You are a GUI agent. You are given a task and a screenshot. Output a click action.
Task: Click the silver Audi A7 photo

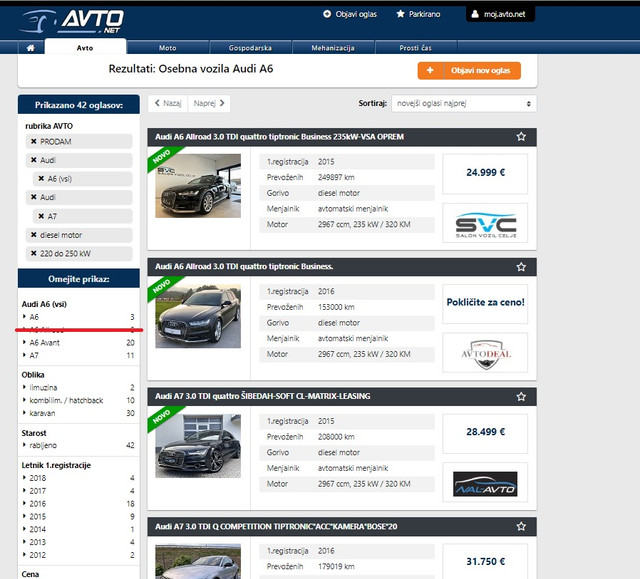point(198,561)
